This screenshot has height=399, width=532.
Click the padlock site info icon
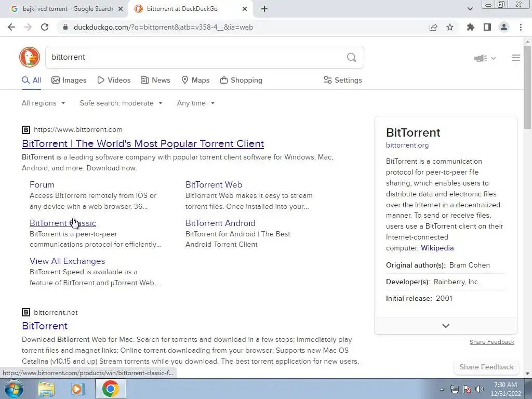click(65, 27)
